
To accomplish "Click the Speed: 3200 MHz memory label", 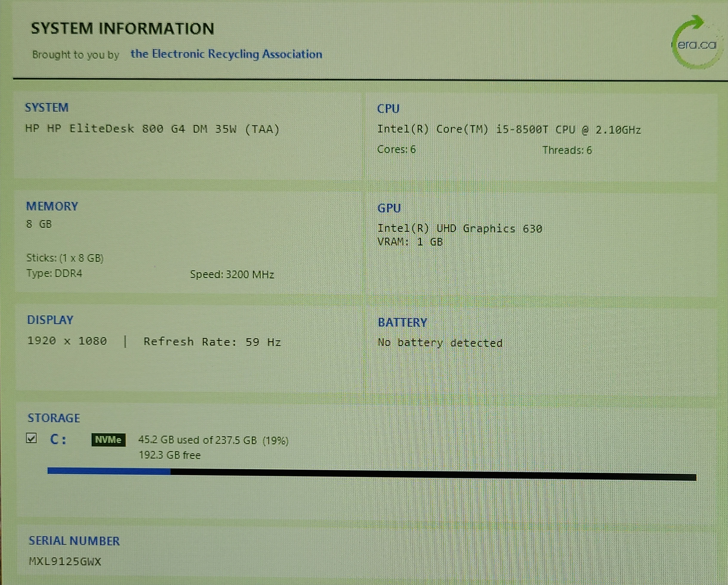I will pyautogui.click(x=232, y=274).
